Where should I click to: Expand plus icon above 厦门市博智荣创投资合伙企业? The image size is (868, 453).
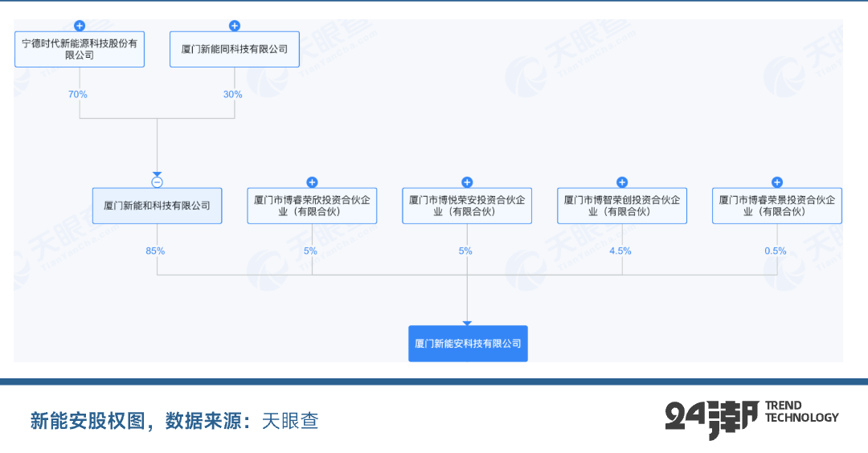point(622,182)
